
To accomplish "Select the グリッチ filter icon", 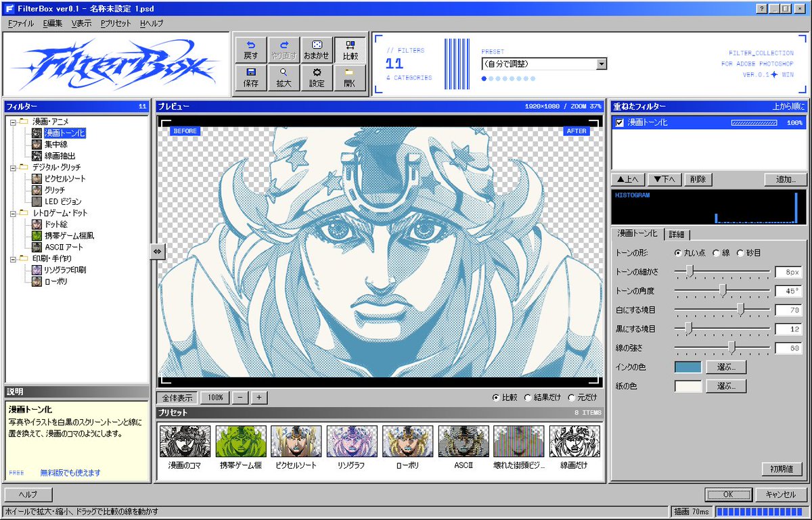I will 37,190.
